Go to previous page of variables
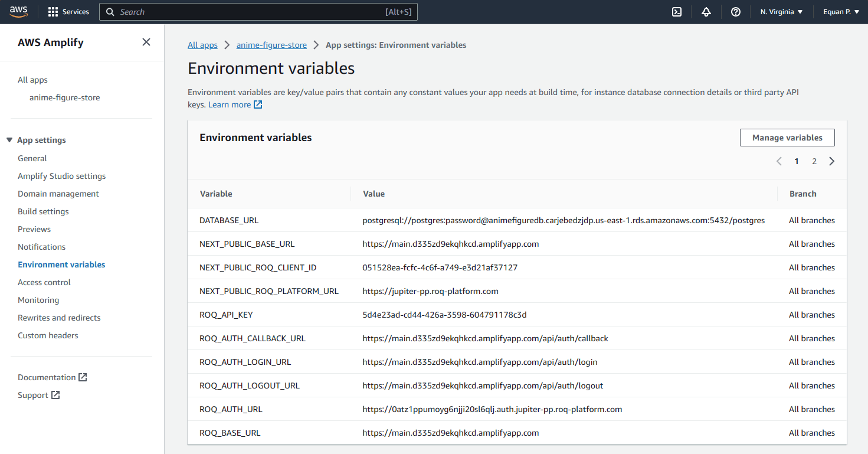This screenshot has width=868, height=454. click(x=779, y=161)
